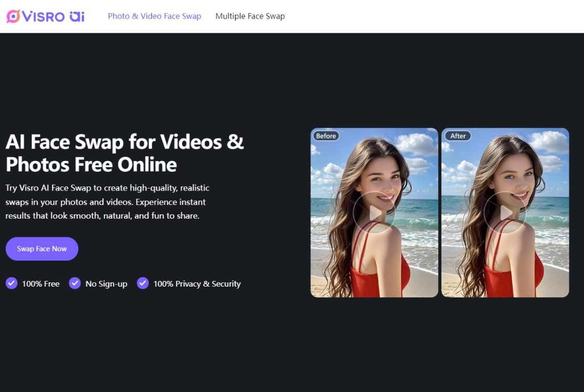Select the 100% Privacy & Security label
The image size is (584, 392).
click(197, 284)
